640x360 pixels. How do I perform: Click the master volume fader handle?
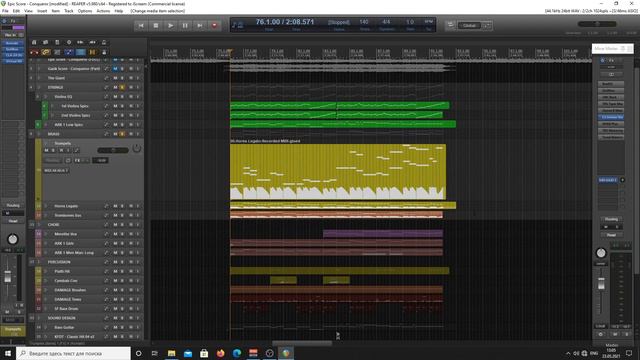click(x=601, y=283)
